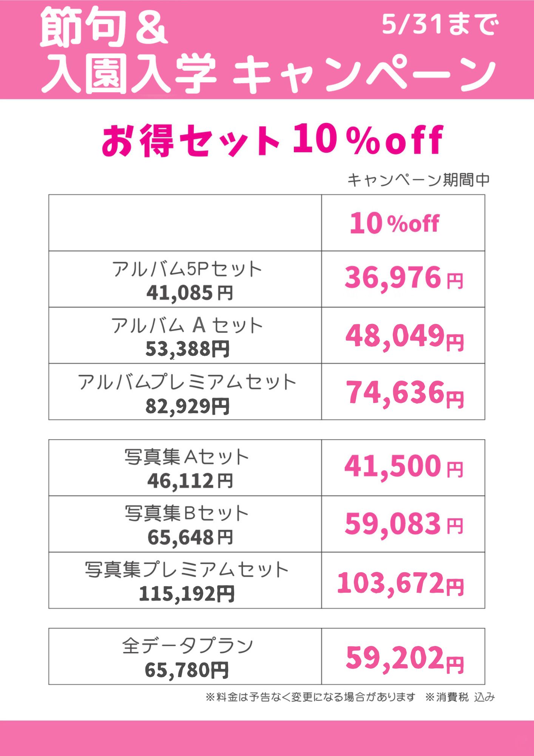This screenshot has width=534, height=756.
Task: Click the 59,202円 discounted price
Action: pyautogui.click(x=404, y=658)
